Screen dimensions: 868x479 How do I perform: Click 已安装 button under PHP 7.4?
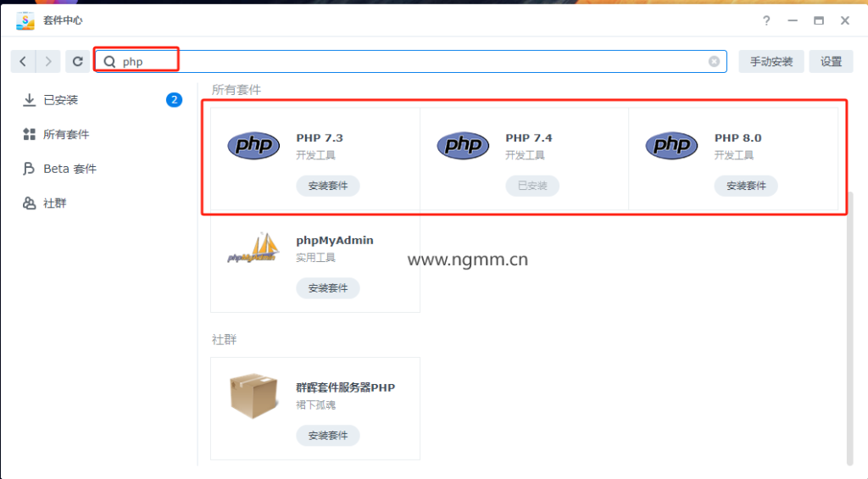(532, 186)
